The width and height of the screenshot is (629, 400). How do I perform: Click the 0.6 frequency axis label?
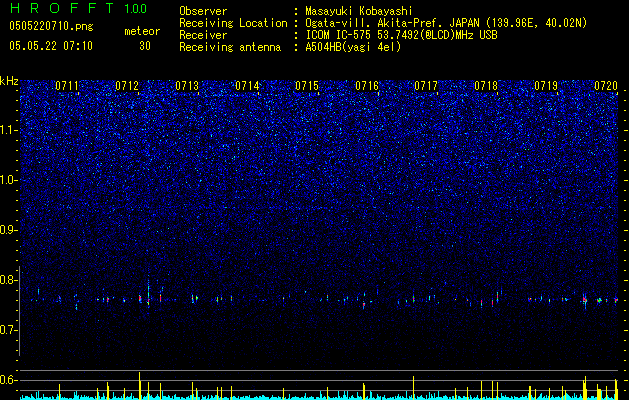click(x=9, y=380)
